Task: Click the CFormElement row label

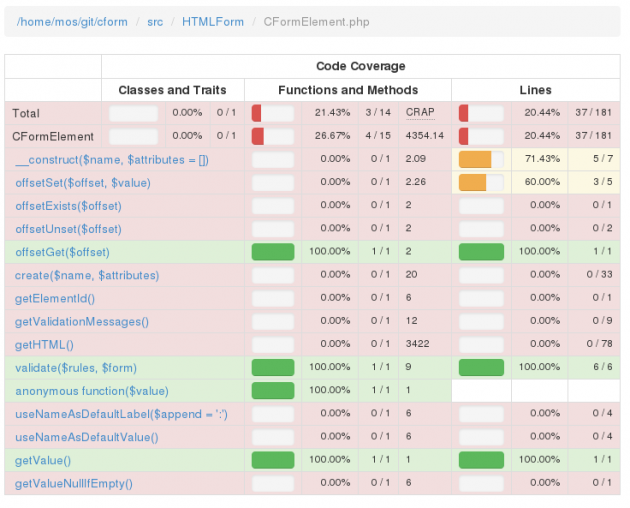Action: pos(53,137)
